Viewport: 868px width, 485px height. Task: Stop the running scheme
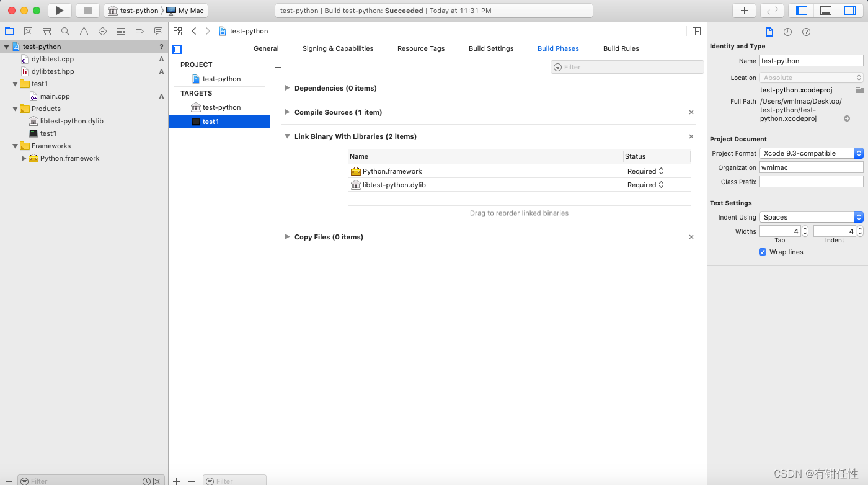(87, 11)
